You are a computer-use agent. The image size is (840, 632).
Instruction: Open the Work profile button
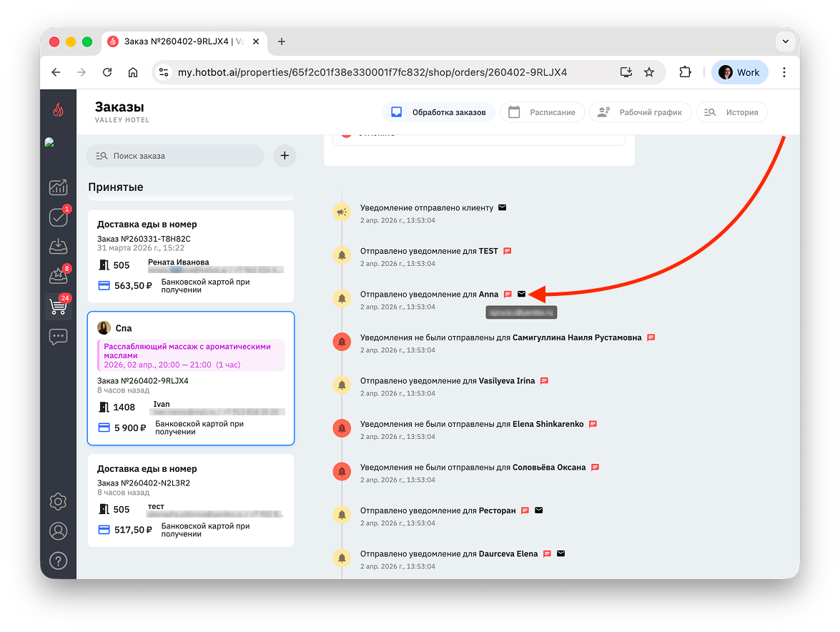(740, 72)
